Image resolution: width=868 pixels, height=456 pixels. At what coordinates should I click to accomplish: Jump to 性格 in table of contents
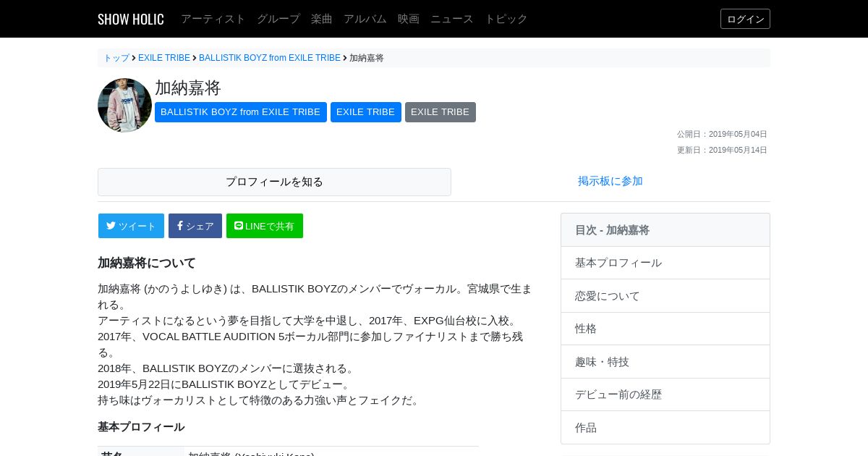click(665, 329)
